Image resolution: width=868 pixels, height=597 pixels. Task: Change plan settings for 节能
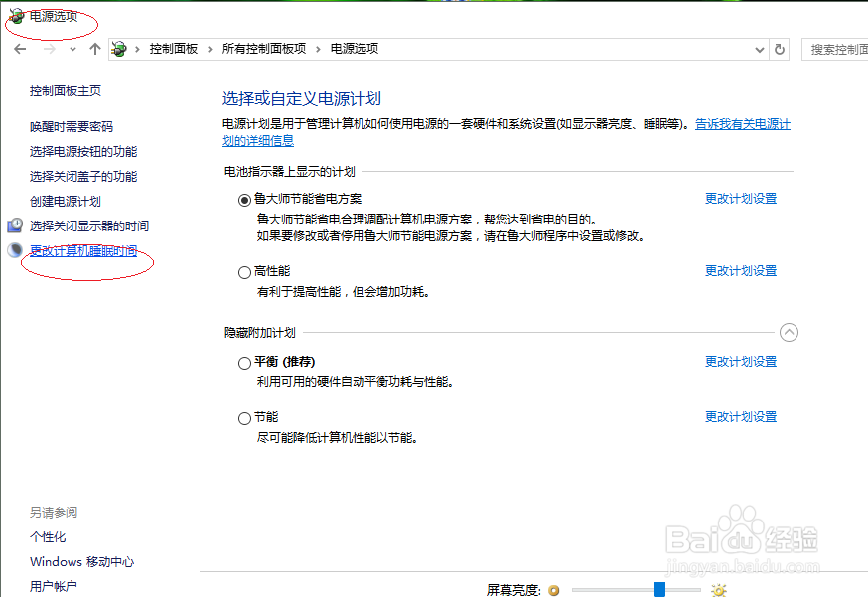pos(741,417)
